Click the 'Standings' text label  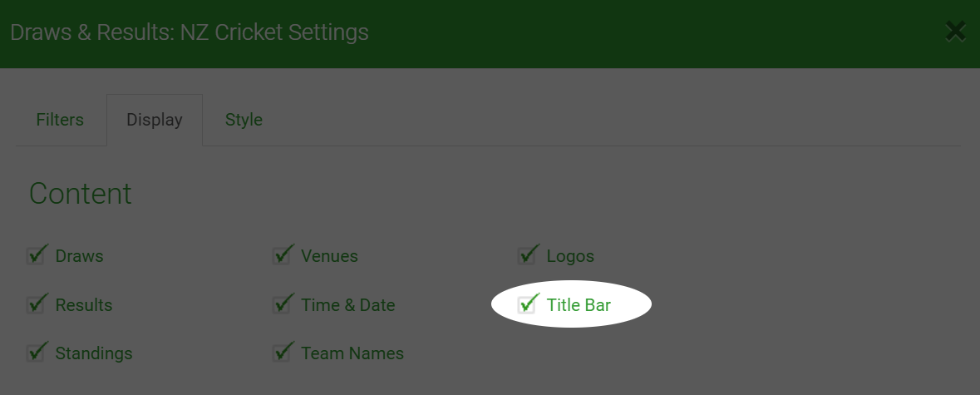(94, 353)
